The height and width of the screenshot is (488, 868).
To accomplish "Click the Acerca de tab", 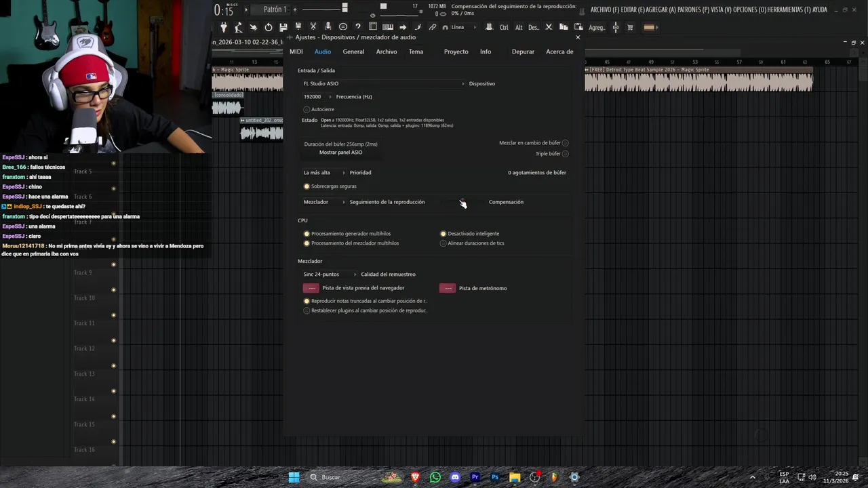I will 559,52.
